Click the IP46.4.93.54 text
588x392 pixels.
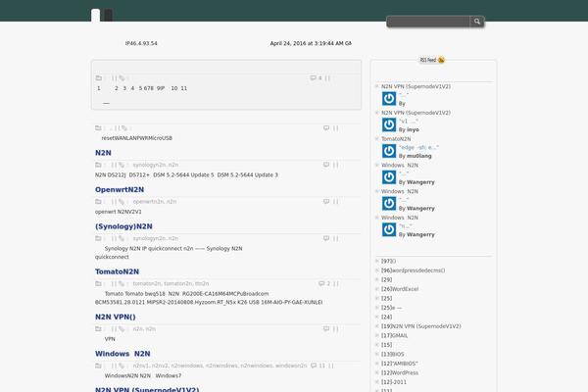point(141,43)
